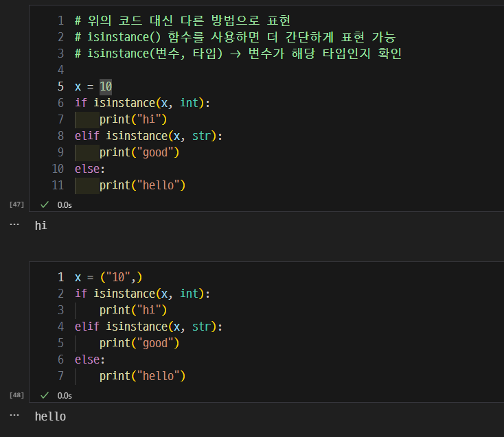Click 'int' type in first cell's if statement
Screen dimensions: 504x437
[x=190, y=103]
